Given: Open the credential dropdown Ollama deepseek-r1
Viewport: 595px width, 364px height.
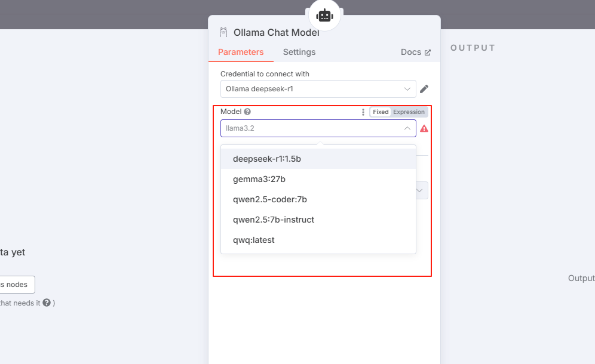Looking at the screenshot, I should tap(318, 89).
